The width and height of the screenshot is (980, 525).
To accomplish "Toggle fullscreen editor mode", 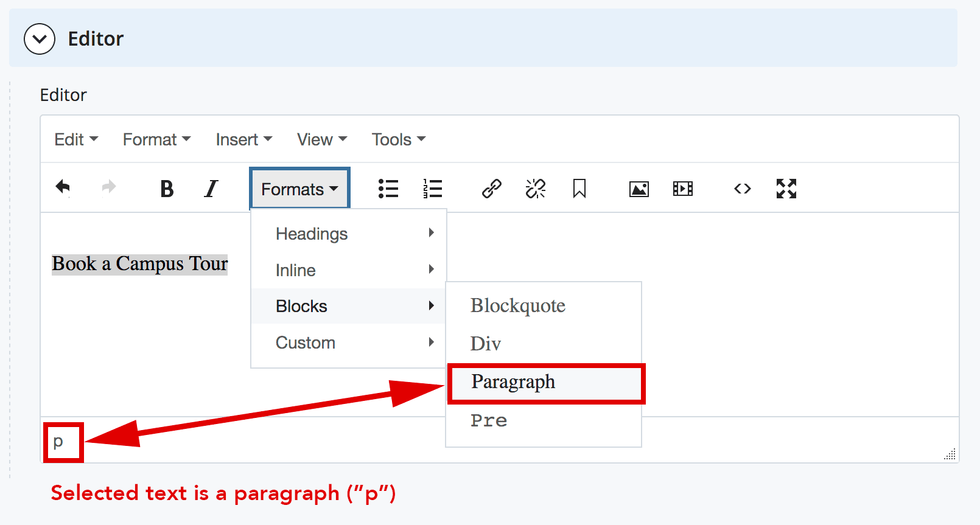I will coord(786,189).
